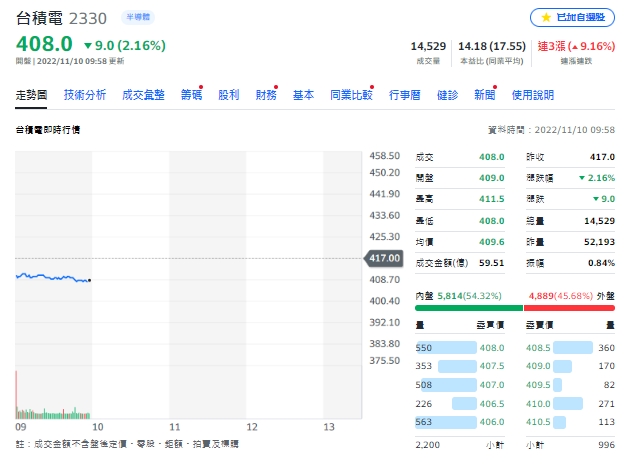Open the 成交彙整 tab
Image resolution: width=631 pixels, height=467 pixels.
143,95
